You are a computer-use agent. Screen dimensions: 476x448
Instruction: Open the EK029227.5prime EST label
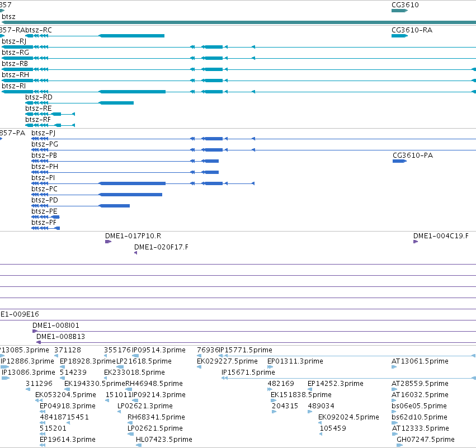[x=228, y=361]
